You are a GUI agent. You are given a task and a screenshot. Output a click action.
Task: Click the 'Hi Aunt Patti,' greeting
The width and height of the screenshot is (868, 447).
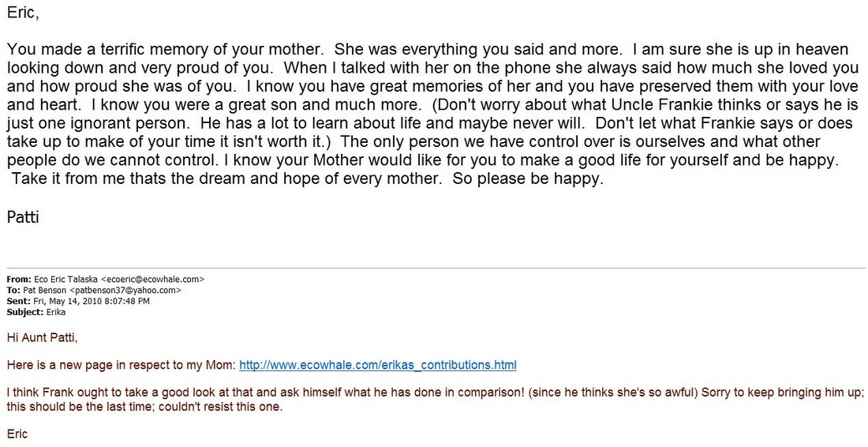pyautogui.click(x=42, y=337)
